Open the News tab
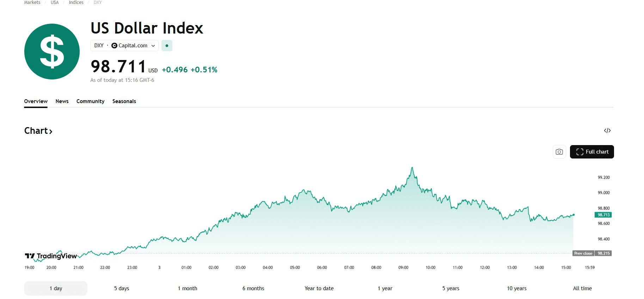The width and height of the screenshot is (644, 299). point(62,101)
